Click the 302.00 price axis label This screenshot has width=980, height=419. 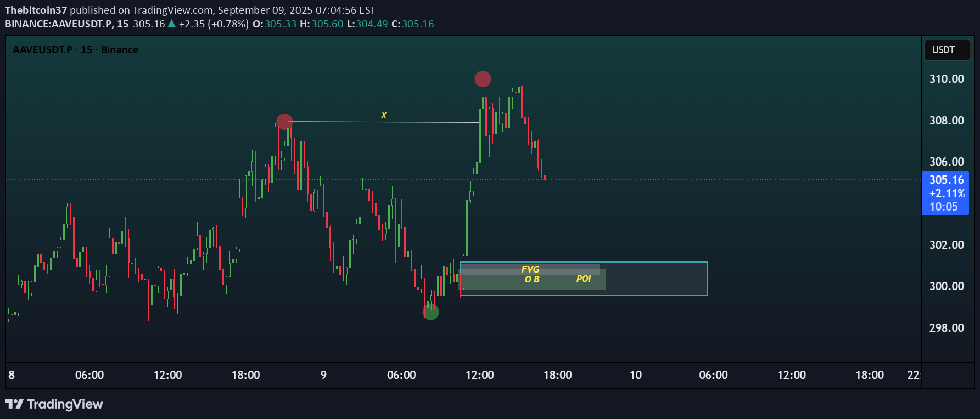click(x=947, y=245)
